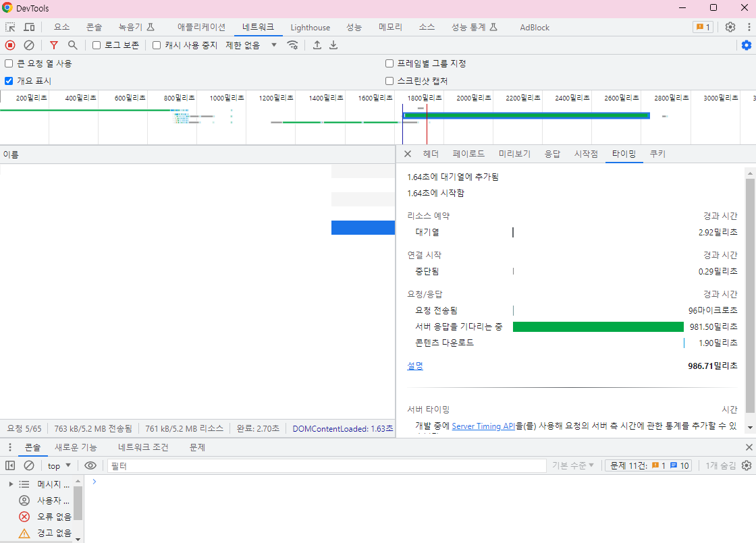Create live expression eye icon

(x=90, y=465)
